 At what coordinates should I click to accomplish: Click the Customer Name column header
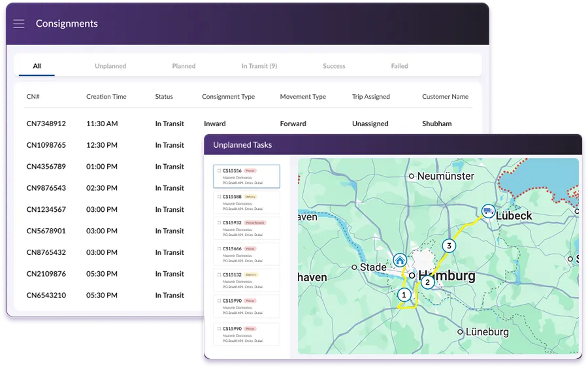tap(445, 97)
